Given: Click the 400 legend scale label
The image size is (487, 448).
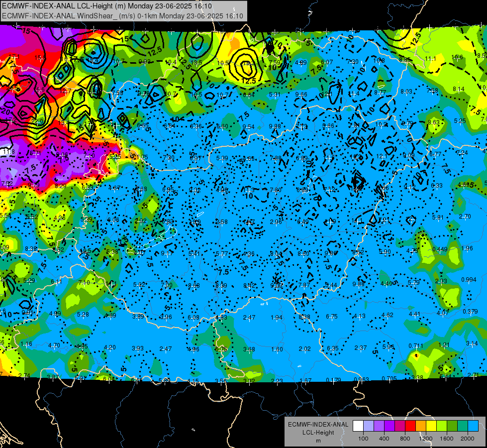Looking at the screenshot, I should click(384, 439).
